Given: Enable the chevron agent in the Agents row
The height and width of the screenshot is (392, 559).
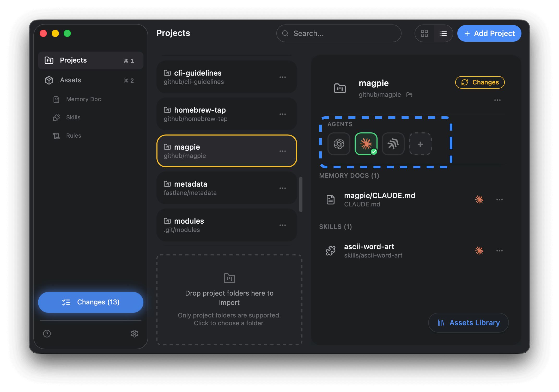Looking at the screenshot, I should pyautogui.click(x=393, y=144).
